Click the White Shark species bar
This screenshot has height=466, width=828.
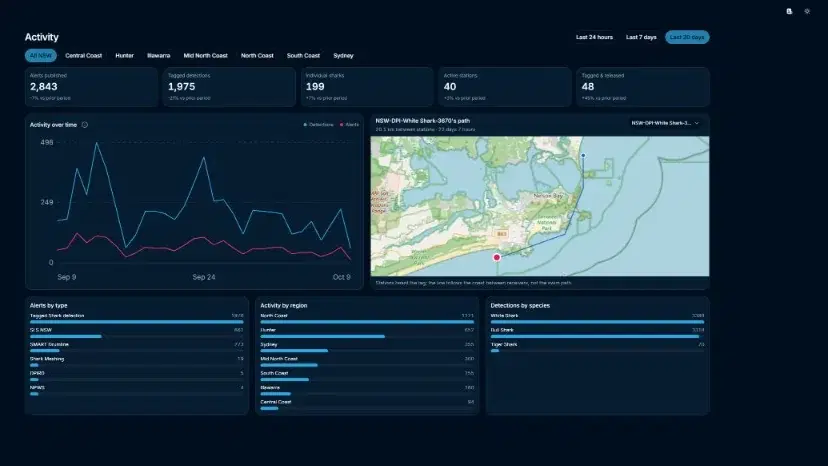(x=597, y=322)
